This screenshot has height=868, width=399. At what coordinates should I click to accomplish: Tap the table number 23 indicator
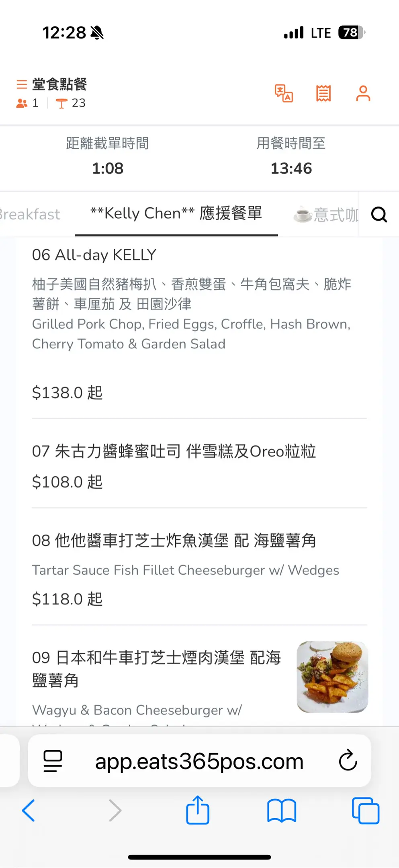pos(71,103)
